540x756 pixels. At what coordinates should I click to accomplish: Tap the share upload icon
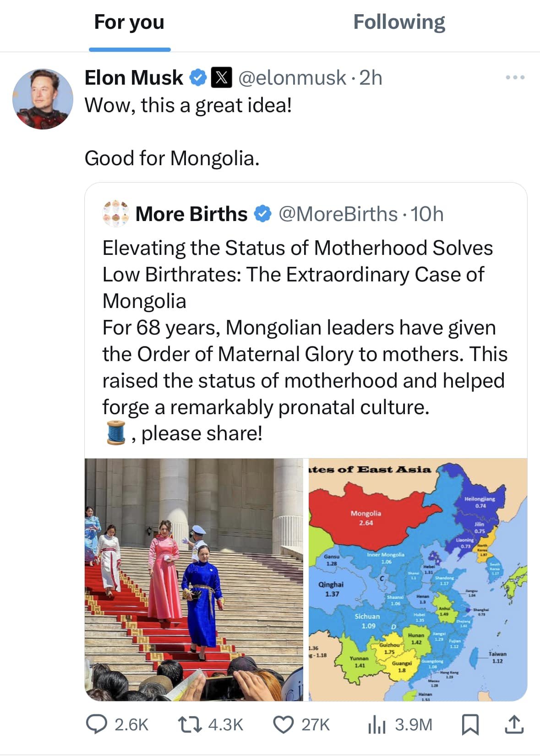click(514, 724)
